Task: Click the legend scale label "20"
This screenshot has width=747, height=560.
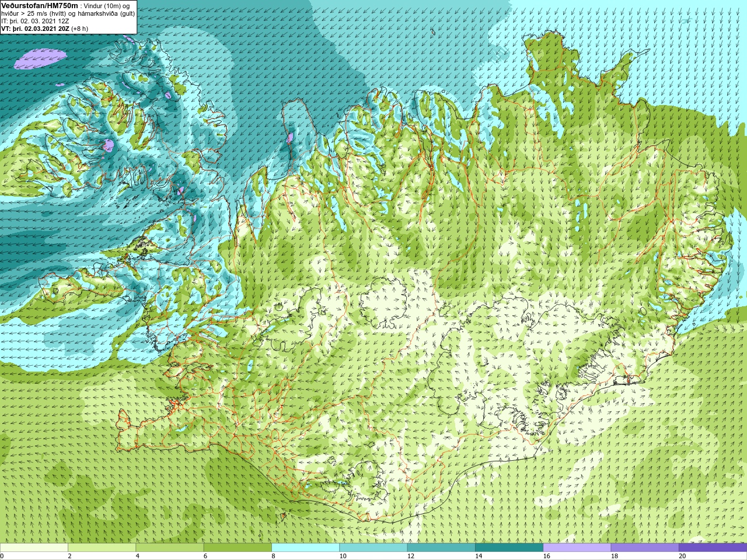Action: pos(682,556)
